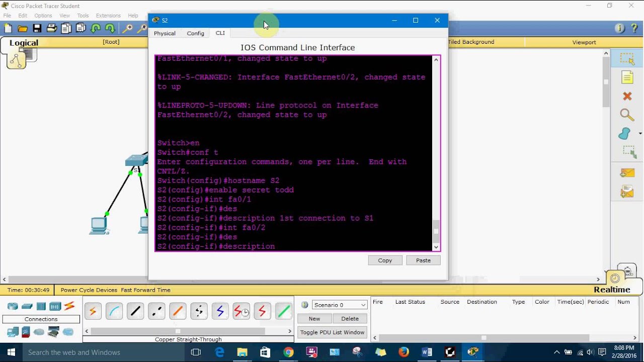This screenshot has width=644, height=362.
Task: Open the Tools menu
Action: 83,16
